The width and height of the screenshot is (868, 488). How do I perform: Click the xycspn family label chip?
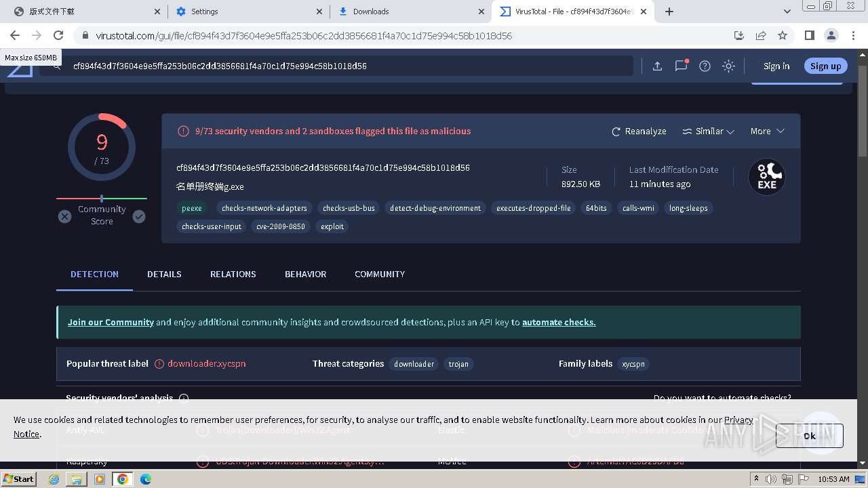633,364
